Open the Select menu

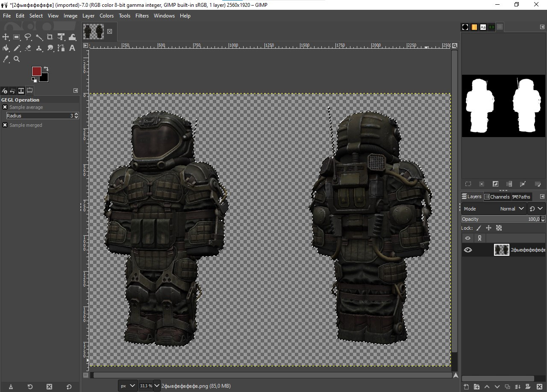click(x=36, y=16)
